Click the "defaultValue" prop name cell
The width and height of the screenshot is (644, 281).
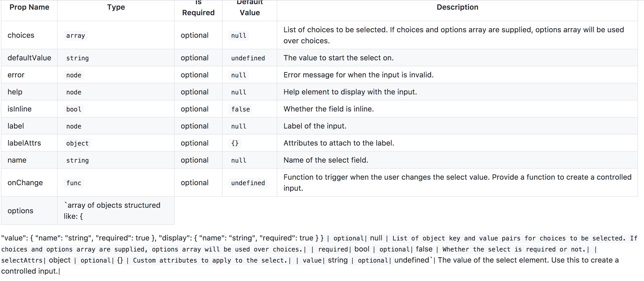pos(29,58)
